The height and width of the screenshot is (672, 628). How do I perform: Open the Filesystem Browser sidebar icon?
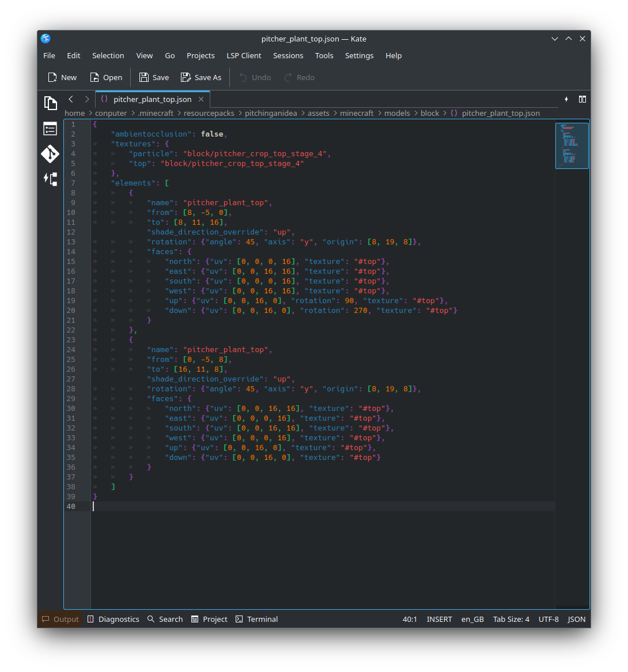point(51,129)
